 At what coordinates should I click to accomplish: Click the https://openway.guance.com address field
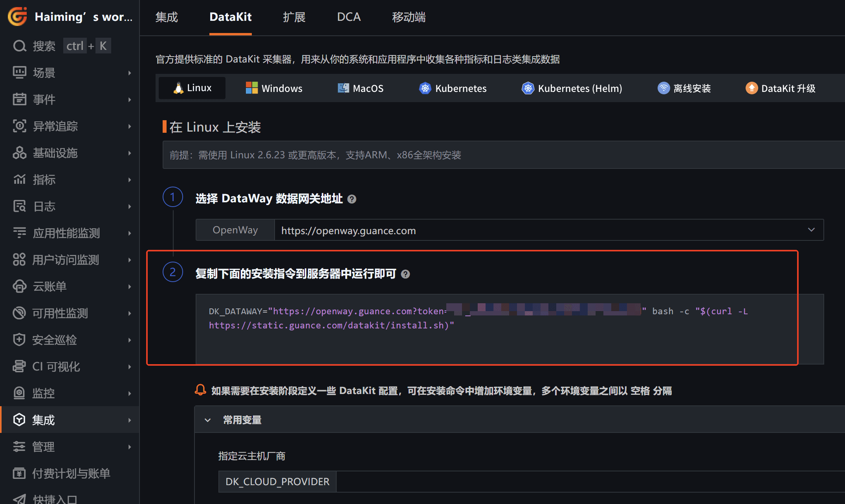coord(549,230)
